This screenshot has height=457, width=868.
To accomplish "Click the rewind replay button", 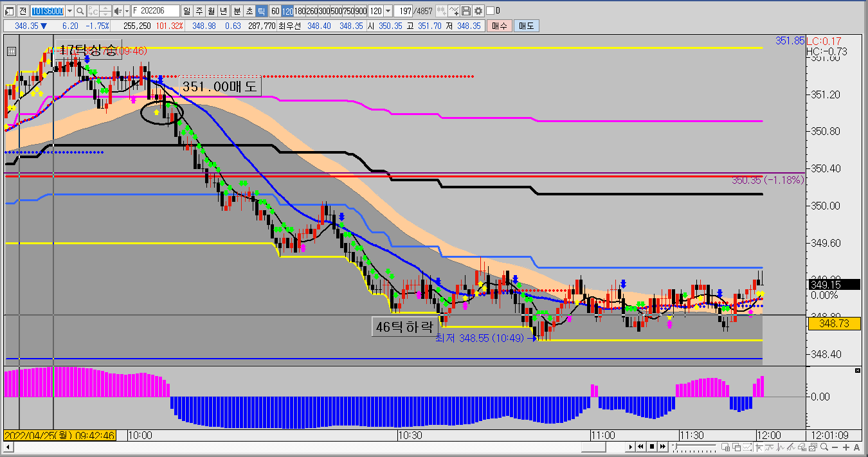I will coord(640,447).
